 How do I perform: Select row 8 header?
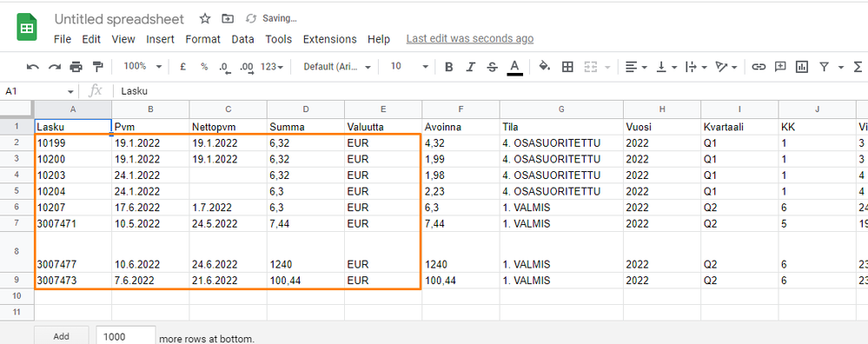tap(17, 252)
